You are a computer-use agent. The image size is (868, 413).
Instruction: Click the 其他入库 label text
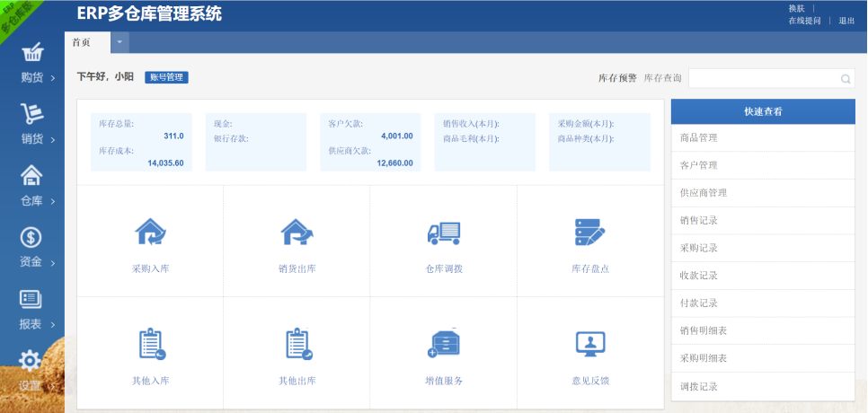pyautogui.click(x=151, y=381)
